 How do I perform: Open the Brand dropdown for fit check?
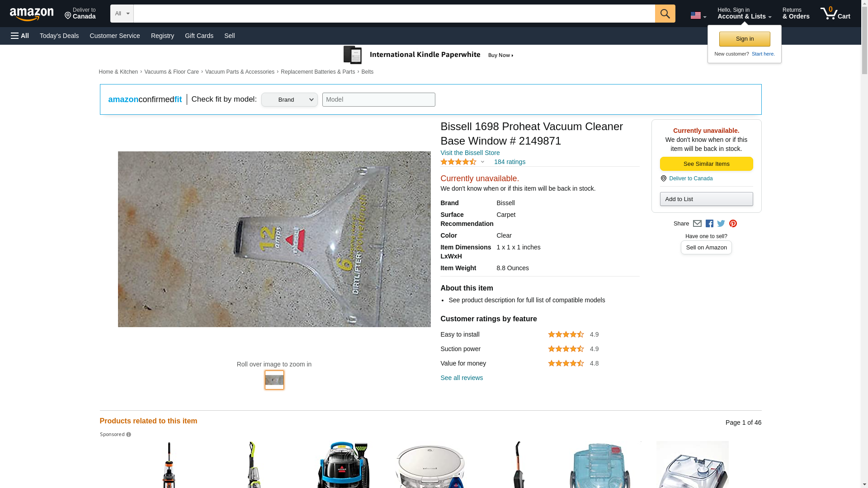[289, 100]
